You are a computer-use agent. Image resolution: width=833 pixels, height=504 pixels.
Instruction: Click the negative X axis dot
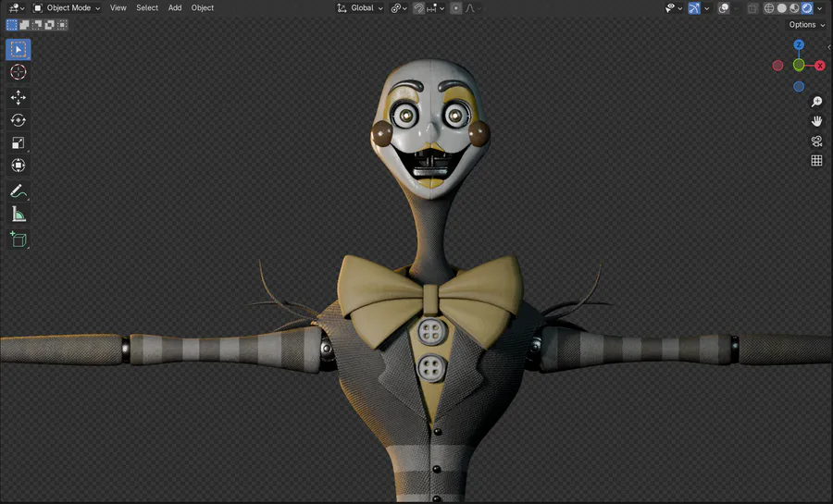[777, 66]
